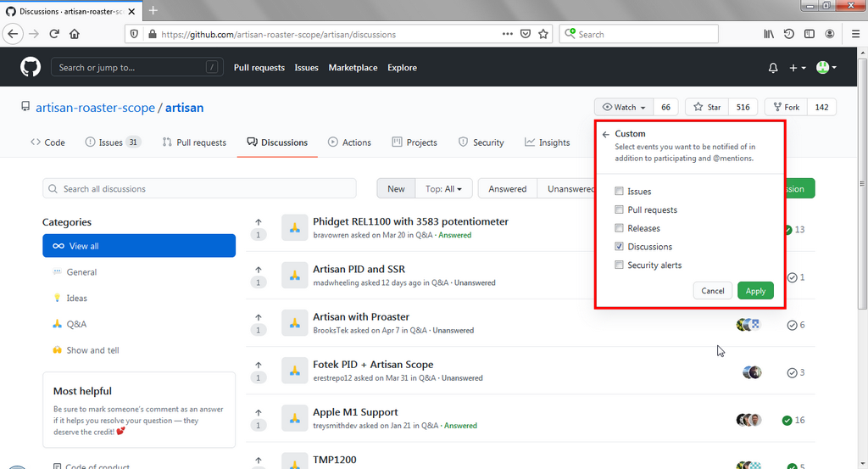868x469 pixels.
Task: Open the page actions ellipsis menu
Action: pyautogui.click(x=508, y=34)
